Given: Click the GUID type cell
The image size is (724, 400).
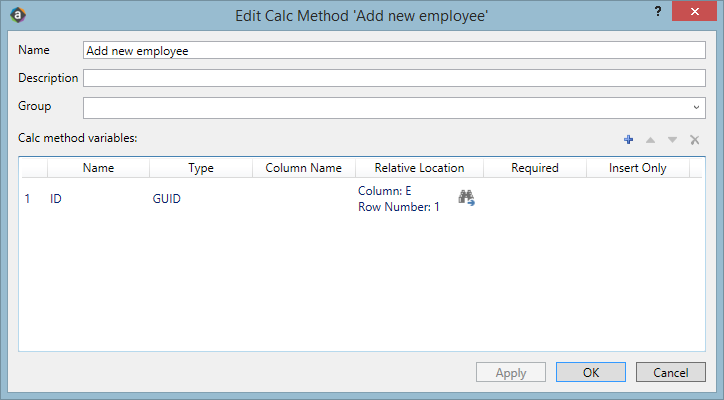Looking at the screenshot, I should [166, 199].
